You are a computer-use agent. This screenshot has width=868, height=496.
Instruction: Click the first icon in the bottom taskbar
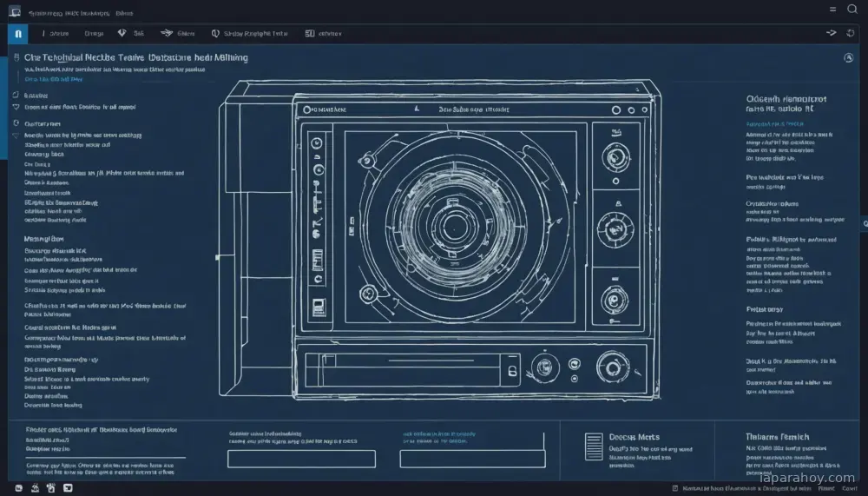[19, 488]
